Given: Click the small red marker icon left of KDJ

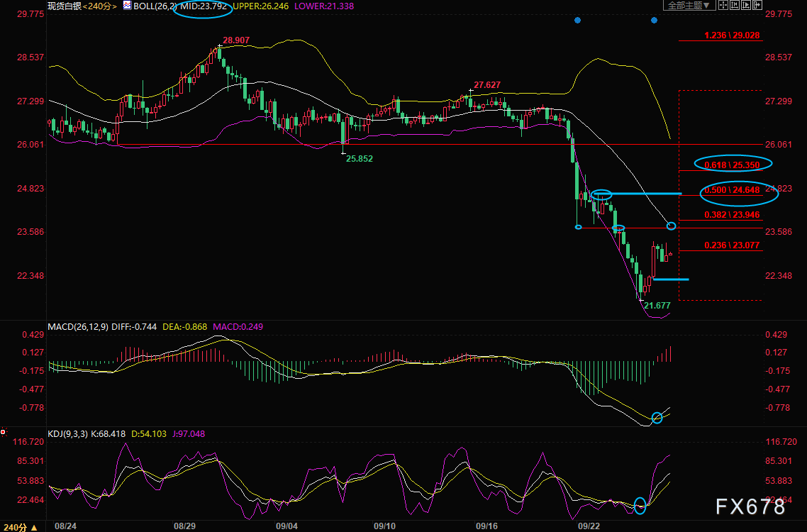Looking at the screenshot, I should tap(3, 431).
